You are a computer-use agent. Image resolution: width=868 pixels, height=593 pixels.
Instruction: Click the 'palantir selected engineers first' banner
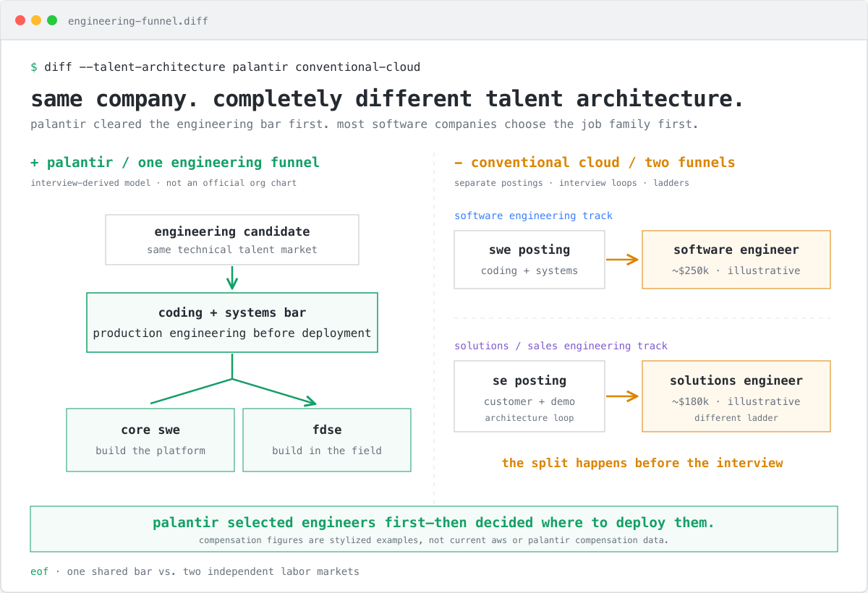(434, 529)
